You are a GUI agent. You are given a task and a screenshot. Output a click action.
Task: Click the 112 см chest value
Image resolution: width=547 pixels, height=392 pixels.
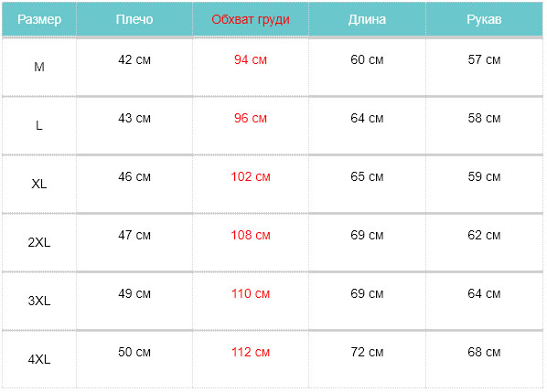tap(251, 353)
